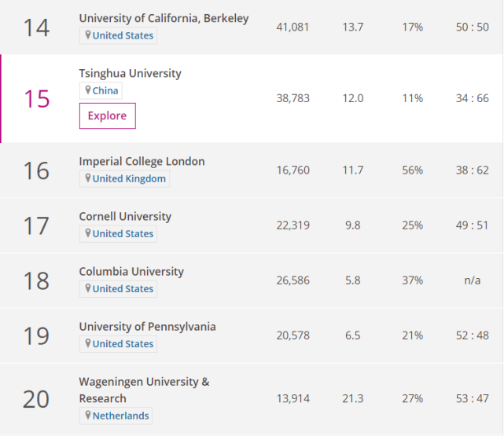
Task: Open the Cornell University link
Action: tap(125, 216)
